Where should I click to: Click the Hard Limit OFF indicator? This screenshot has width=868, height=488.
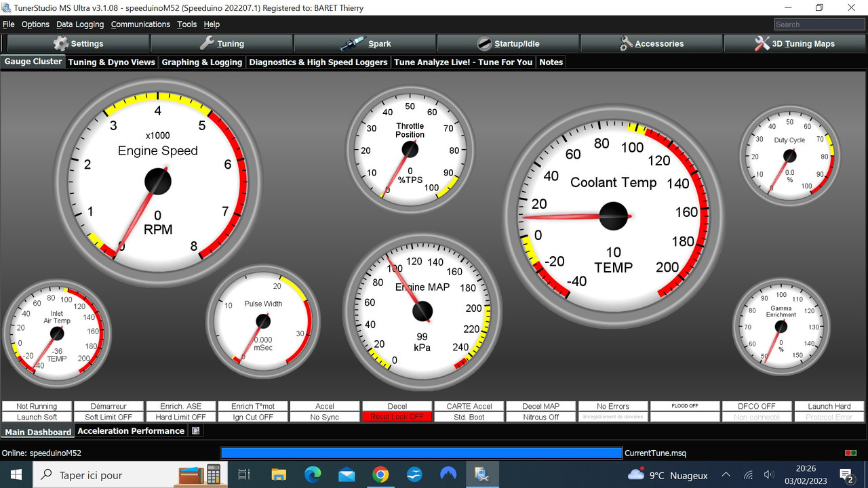(x=180, y=417)
